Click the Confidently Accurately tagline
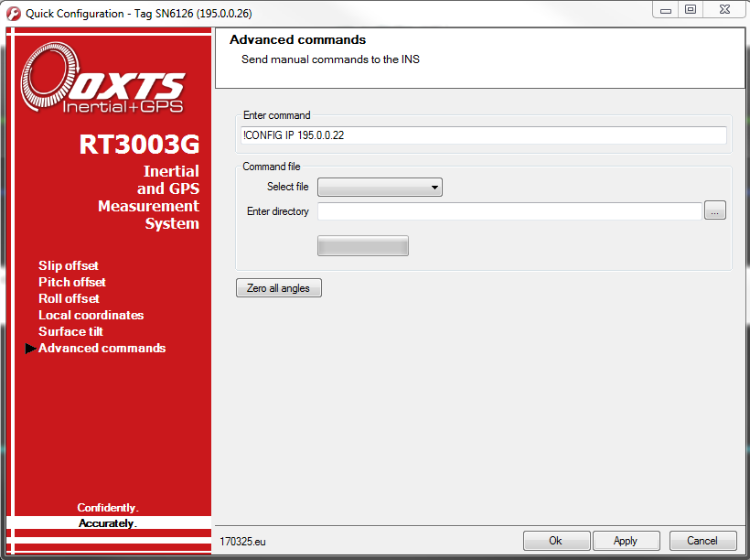Image resolution: width=750 pixels, height=560 pixels. coord(107,514)
